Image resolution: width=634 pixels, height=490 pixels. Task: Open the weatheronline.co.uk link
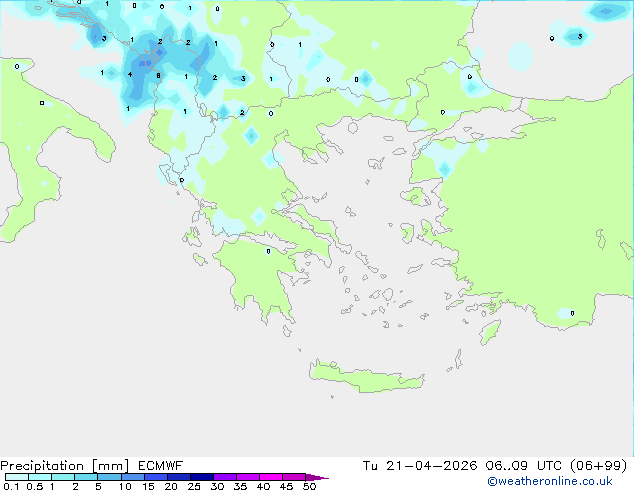(x=550, y=481)
